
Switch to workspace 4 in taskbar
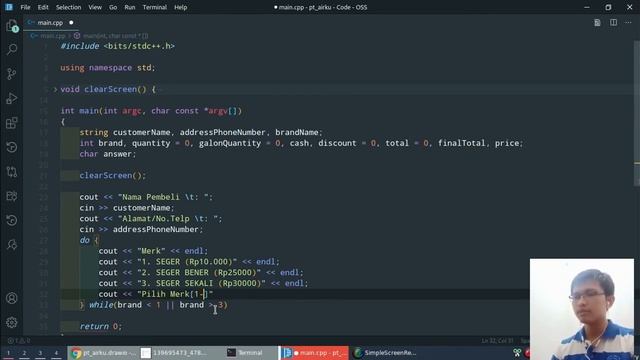point(56,353)
